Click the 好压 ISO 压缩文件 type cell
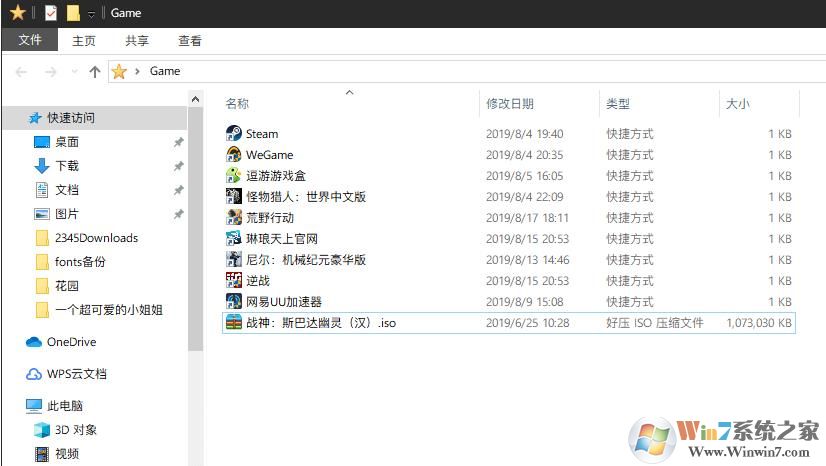This screenshot has height=466, width=826. (x=654, y=323)
